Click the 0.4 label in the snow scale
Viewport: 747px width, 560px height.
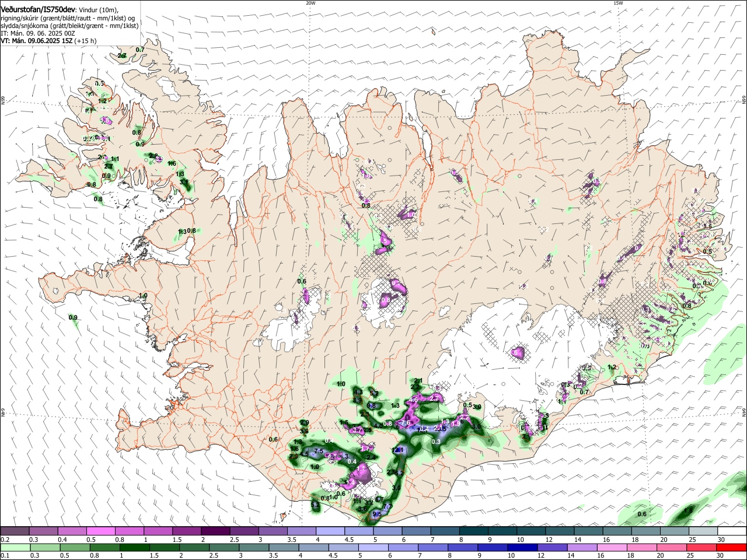point(62,540)
